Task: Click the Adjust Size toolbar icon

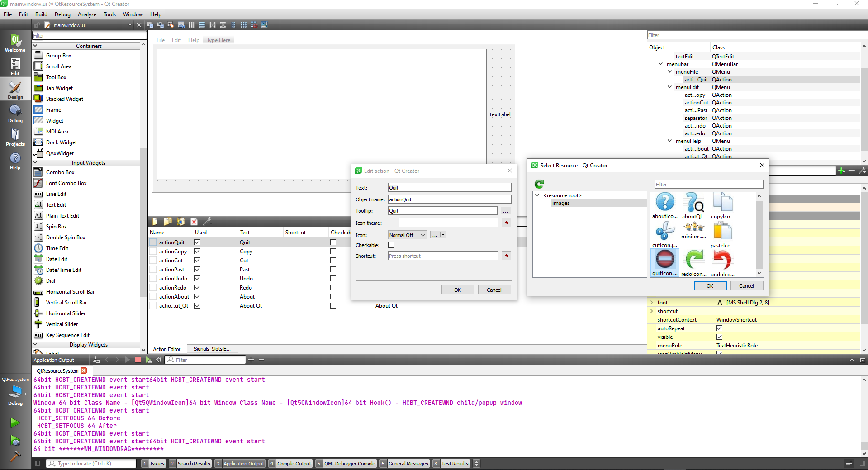Action: point(265,25)
